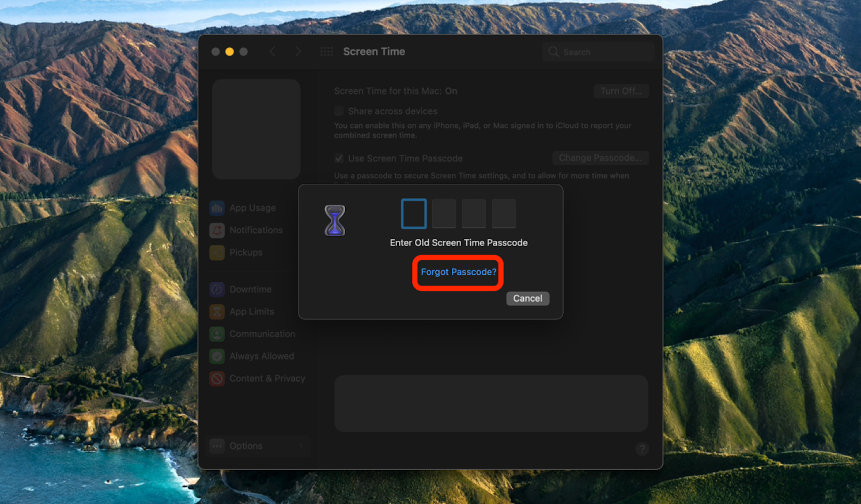The height and width of the screenshot is (504, 861).
Task: Enable the Share across devices checkbox
Action: pyautogui.click(x=339, y=111)
